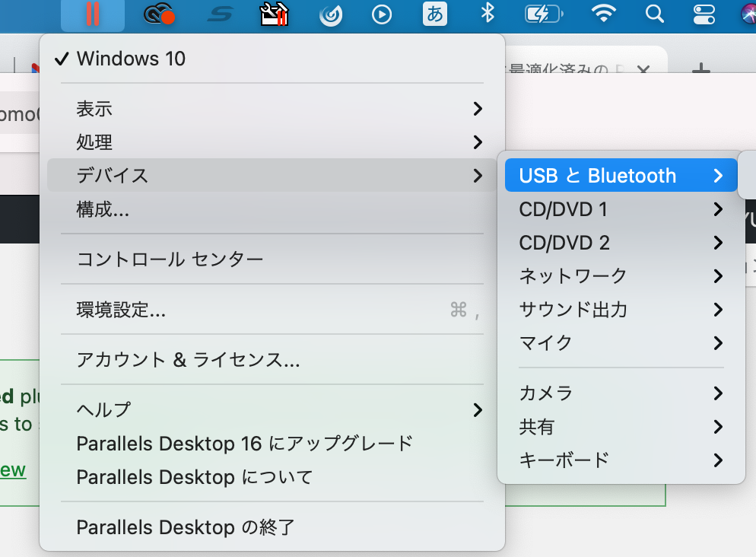The image size is (756, 557).
Task: Expand the サウンド出力 submenu
Action: (621, 310)
